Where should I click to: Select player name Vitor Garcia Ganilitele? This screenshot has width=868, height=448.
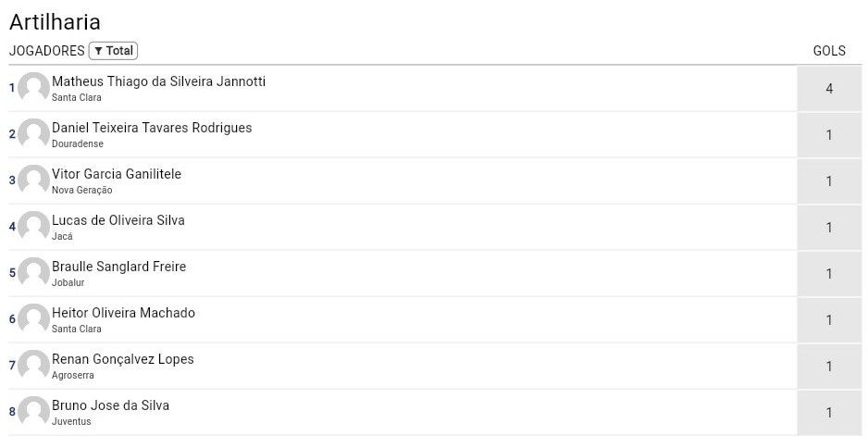click(117, 174)
